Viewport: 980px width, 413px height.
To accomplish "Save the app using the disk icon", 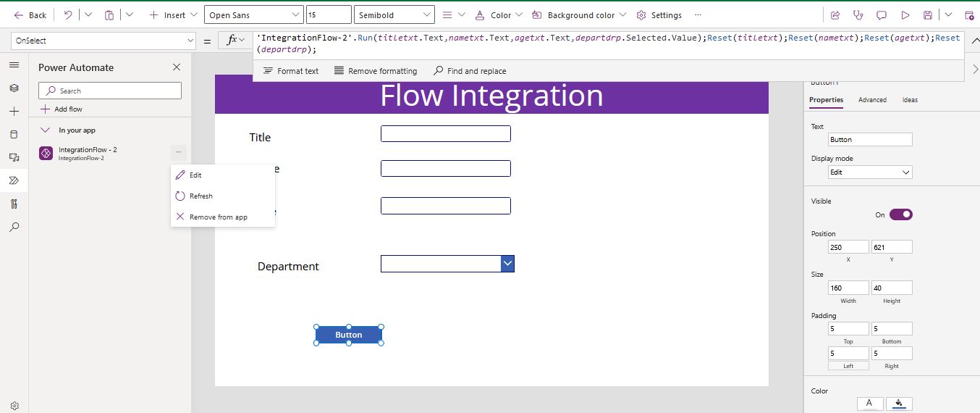I will click(x=928, y=15).
